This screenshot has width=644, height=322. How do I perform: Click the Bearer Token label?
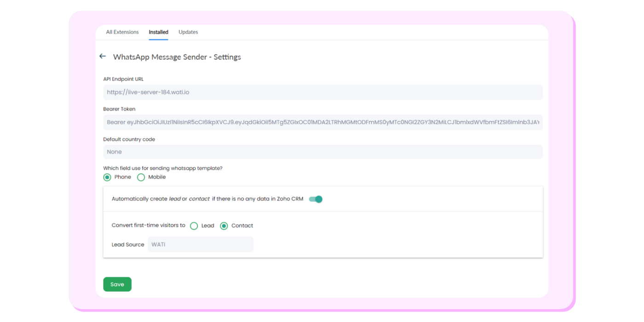[119, 109]
